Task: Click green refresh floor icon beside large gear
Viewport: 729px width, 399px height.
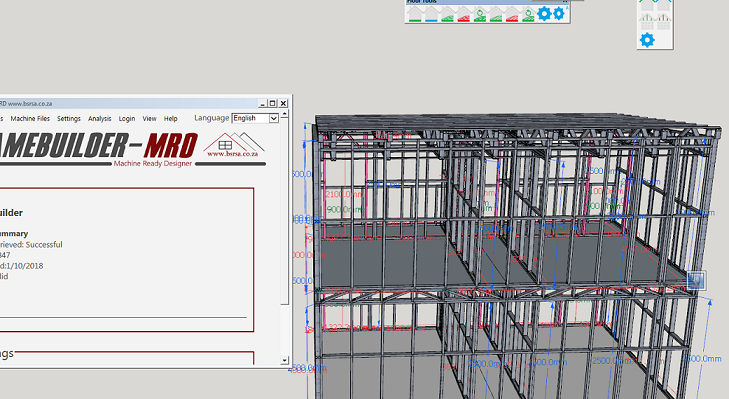Action: coord(528,14)
